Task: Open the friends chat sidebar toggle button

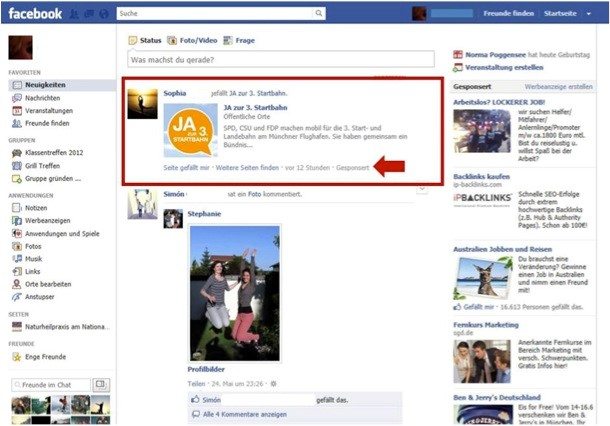Action: [101, 384]
